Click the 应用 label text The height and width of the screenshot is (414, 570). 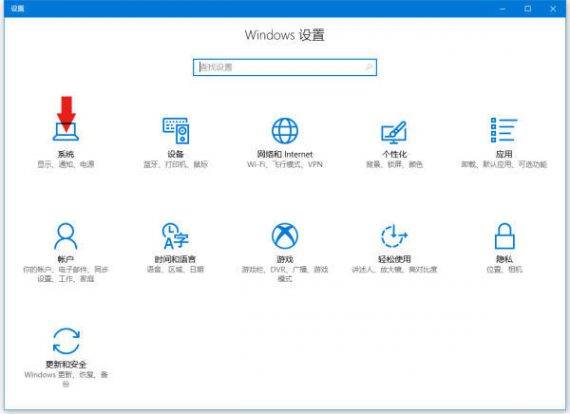[504, 154]
